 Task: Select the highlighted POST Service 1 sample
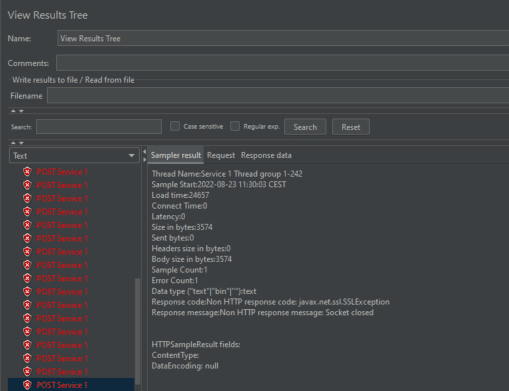71,385
